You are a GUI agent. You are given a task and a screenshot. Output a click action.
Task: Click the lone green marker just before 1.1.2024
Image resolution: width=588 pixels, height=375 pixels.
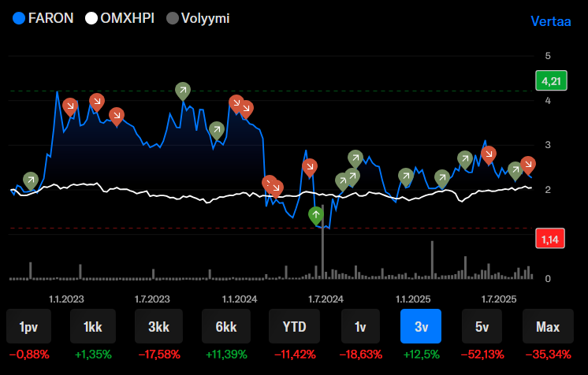point(217,129)
